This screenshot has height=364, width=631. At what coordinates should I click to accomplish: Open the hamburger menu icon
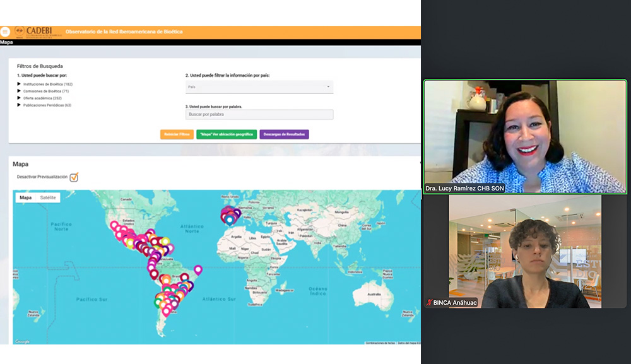(x=5, y=32)
